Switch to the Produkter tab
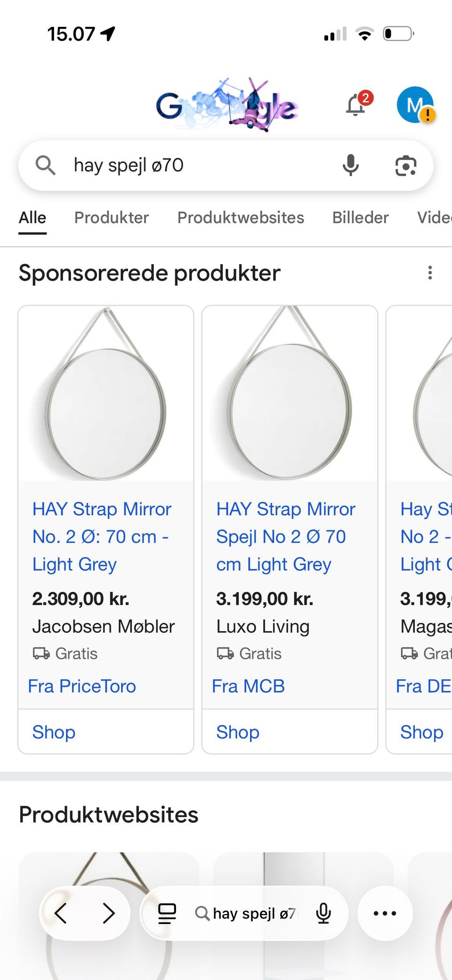452x980 pixels. pyautogui.click(x=112, y=218)
